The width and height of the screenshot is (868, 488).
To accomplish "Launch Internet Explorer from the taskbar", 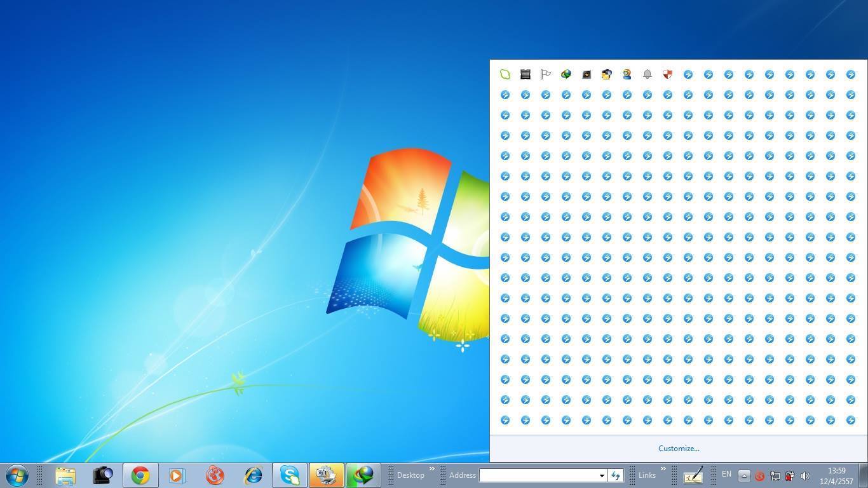I will pyautogui.click(x=252, y=475).
